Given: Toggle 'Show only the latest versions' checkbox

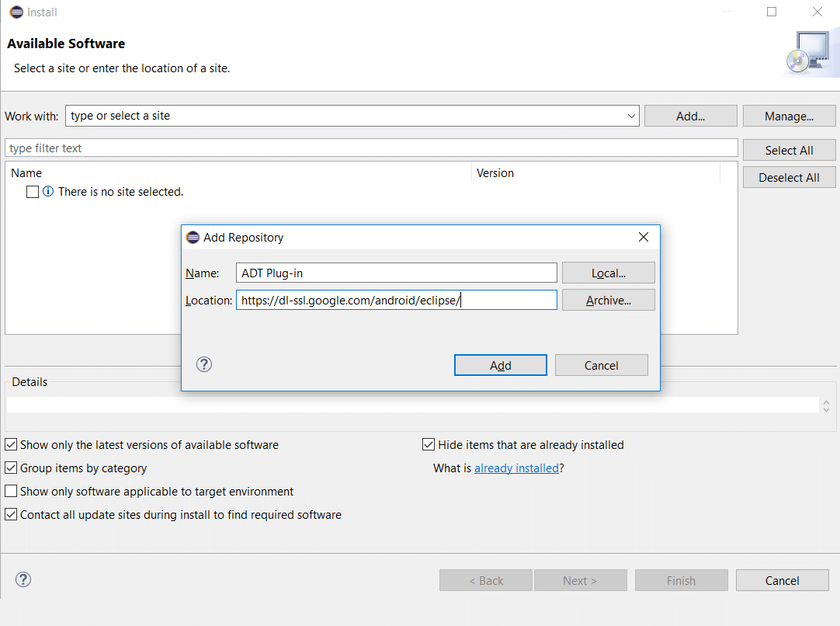Looking at the screenshot, I should 12,445.
